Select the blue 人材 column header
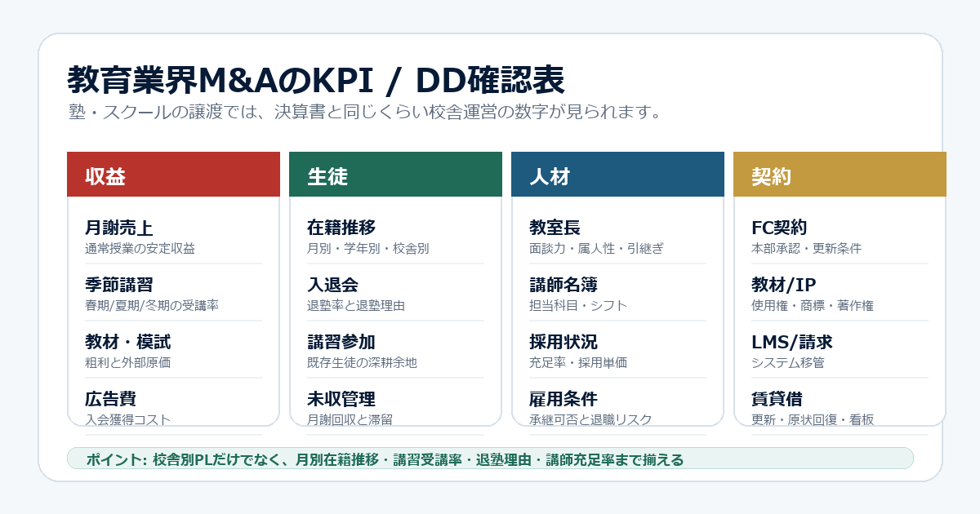 (617, 175)
